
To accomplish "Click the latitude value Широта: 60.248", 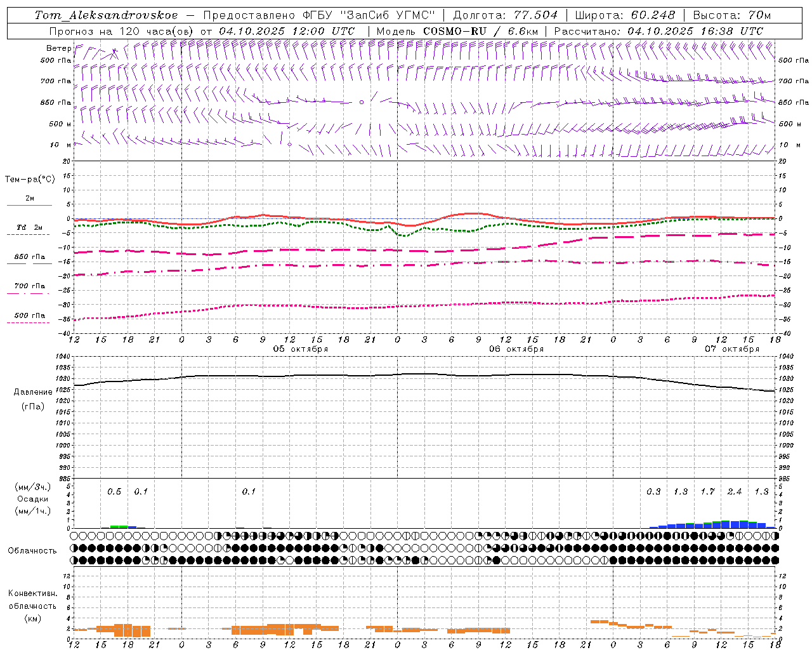I will pos(626,15).
